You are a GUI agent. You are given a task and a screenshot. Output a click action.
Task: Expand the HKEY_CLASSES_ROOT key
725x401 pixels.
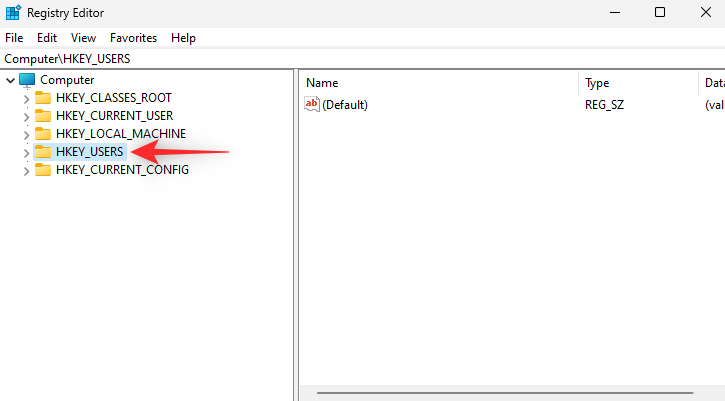pyautogui.click(x=26, y=98)
